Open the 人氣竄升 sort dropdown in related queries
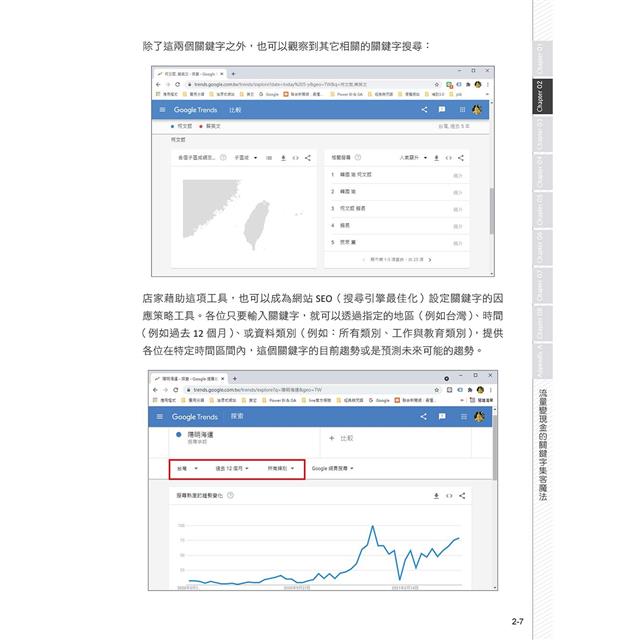The width and height of the screenshot is (640, 640). point(413,158)
